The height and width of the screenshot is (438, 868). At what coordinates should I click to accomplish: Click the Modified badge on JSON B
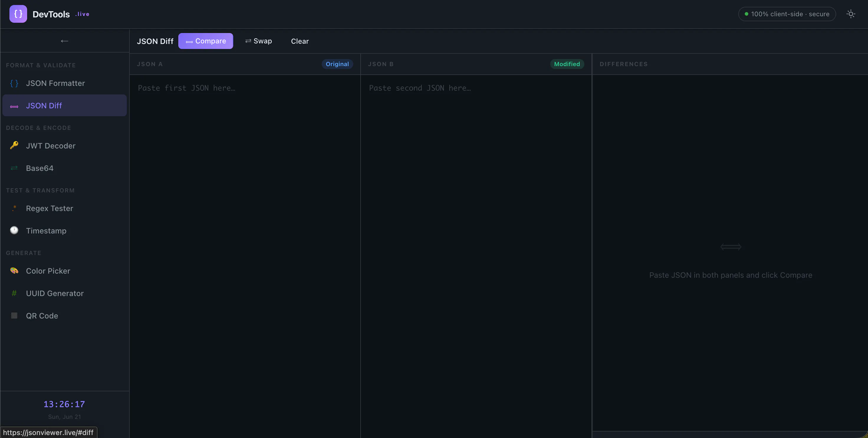click(567, 64)
